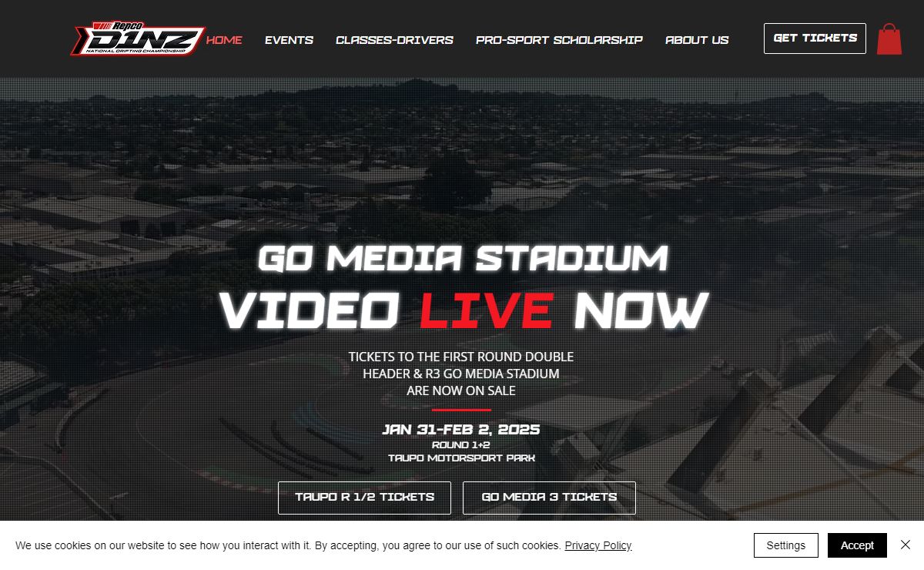The height and width of the screenshot is (570, 924).
Task: Open the red shopping bag cart icon
Action: pos(889,39)
